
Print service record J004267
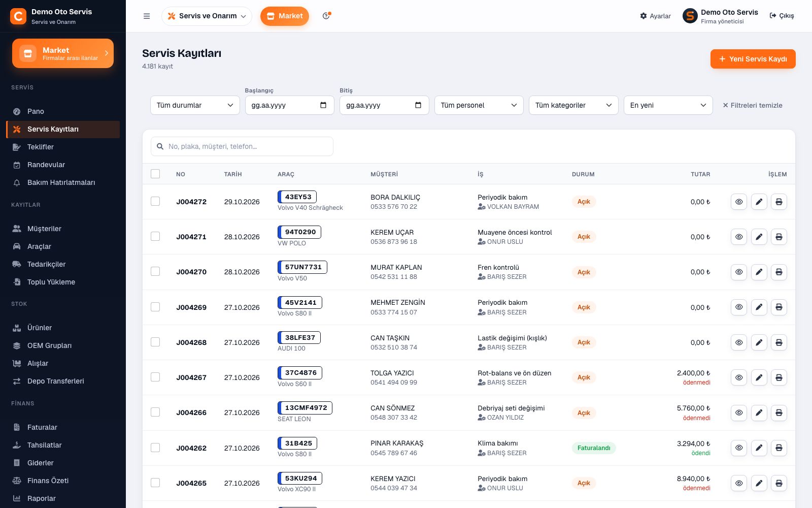coord(779,377)
